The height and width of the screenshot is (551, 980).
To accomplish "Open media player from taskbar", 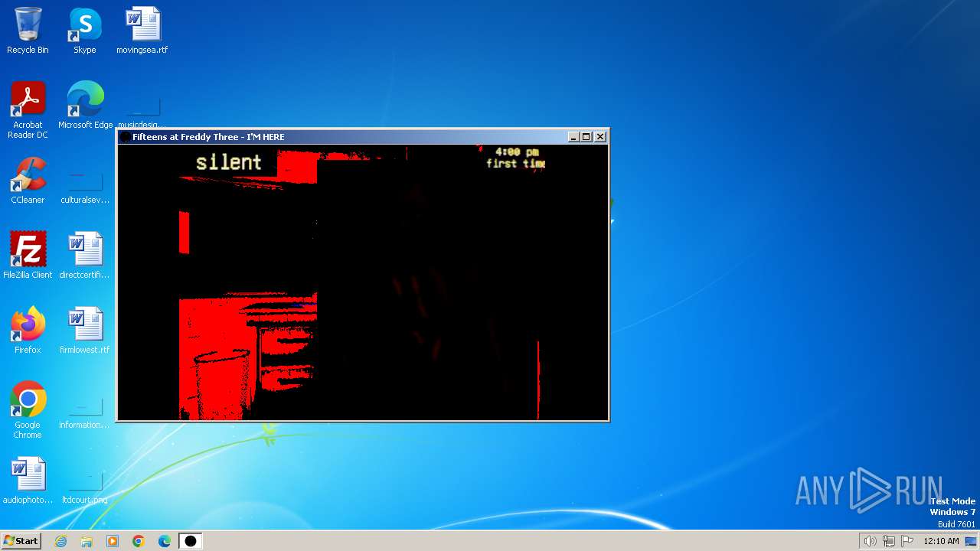I will pyautogui.click(x=113, y=541).
